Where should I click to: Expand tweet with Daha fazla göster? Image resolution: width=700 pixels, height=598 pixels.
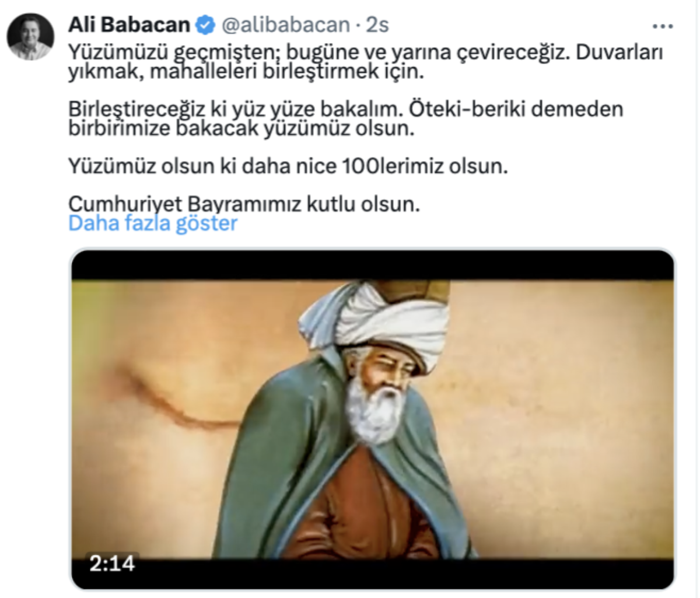click(x=153, y=223)
